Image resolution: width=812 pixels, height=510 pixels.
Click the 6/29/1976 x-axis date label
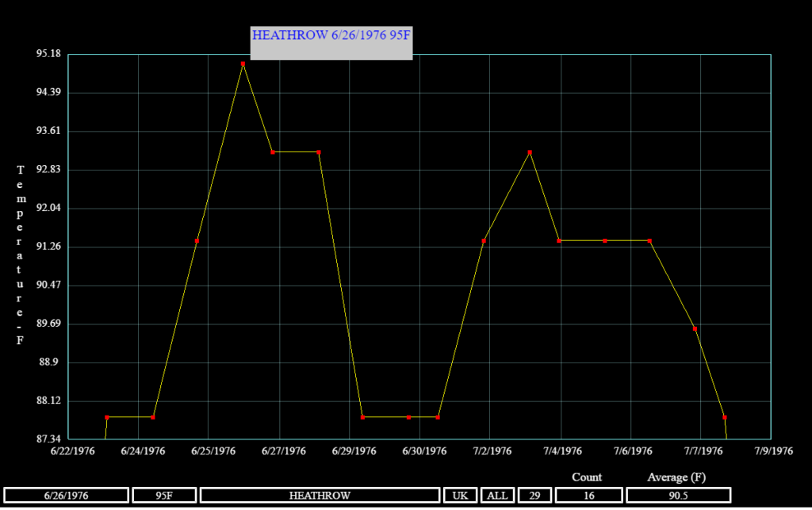pos(354,451)
